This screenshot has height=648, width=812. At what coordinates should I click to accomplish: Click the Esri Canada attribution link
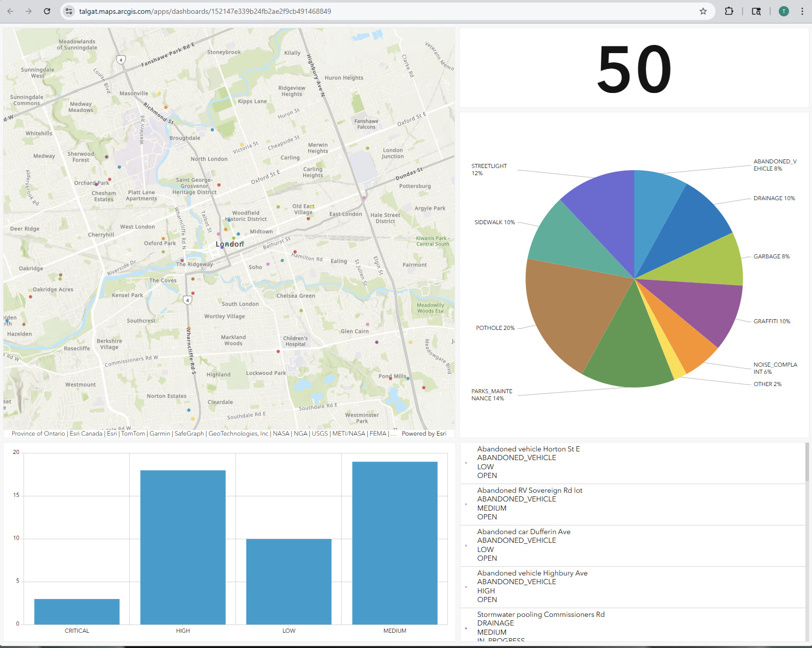pyautogui.click(x=86, y=434)
